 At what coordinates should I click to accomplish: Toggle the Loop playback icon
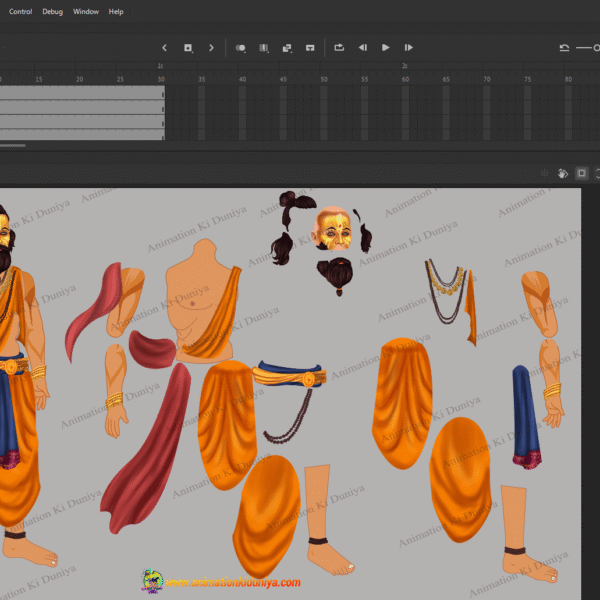339,47
